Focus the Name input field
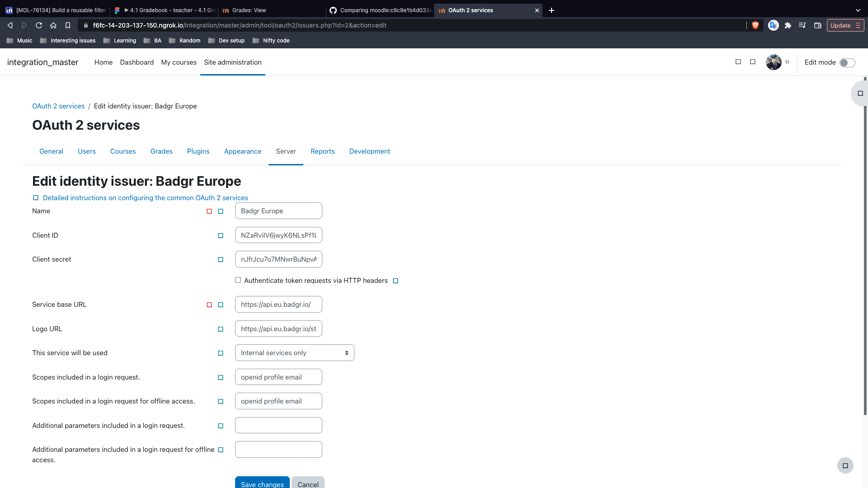This screenshot has height=488, width=868. [x=278, y=211]
